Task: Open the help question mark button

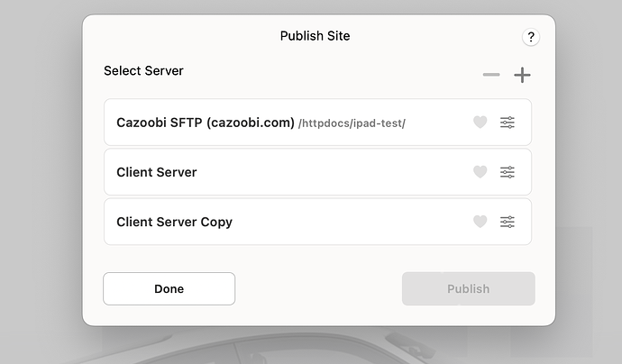Action: click(x=531, y=37)
